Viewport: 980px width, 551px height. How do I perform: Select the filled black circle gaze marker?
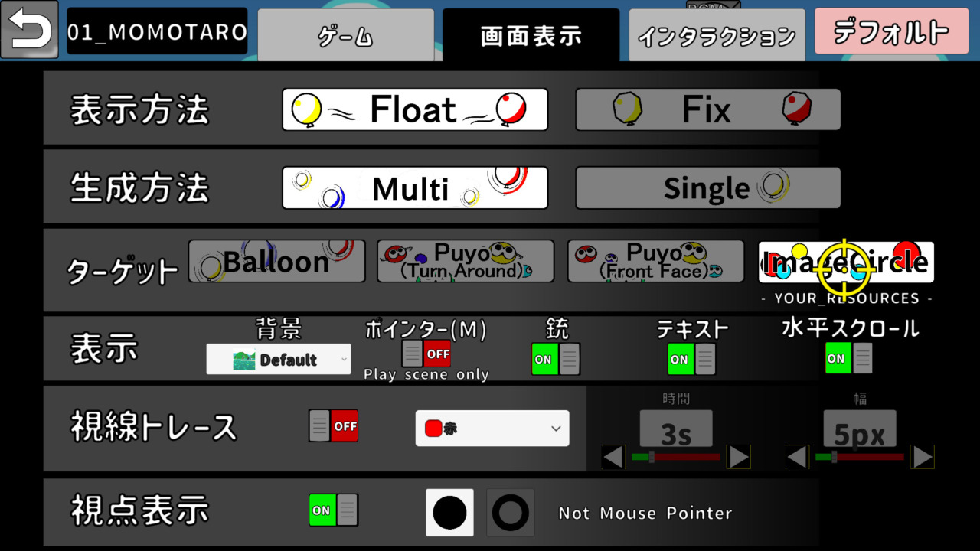[449, 513]
